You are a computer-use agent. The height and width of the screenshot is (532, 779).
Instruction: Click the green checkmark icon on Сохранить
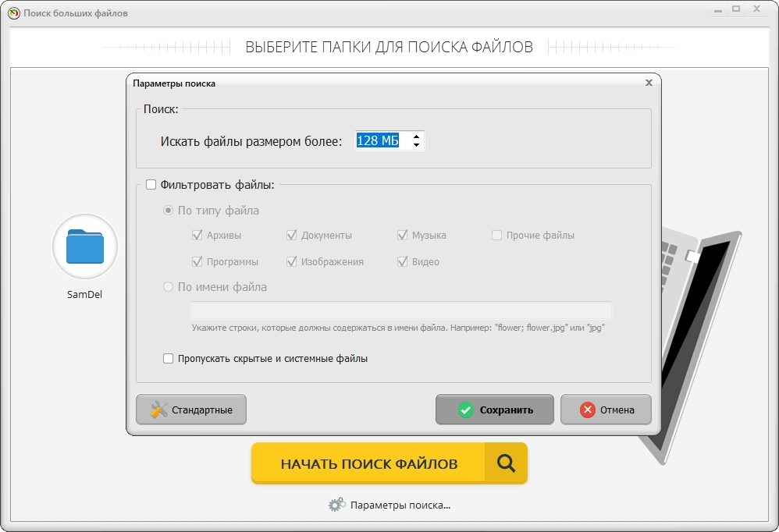pos(465,410)
